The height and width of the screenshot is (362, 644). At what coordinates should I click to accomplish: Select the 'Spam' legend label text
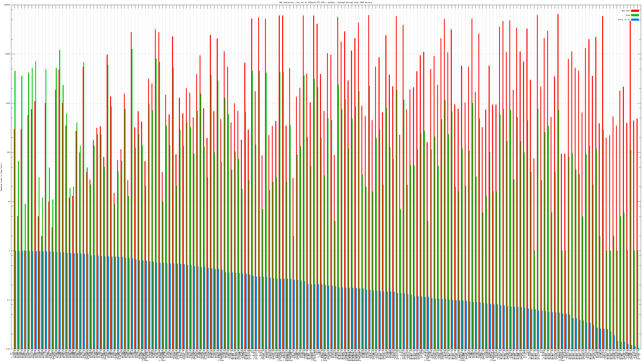point(628,15)
